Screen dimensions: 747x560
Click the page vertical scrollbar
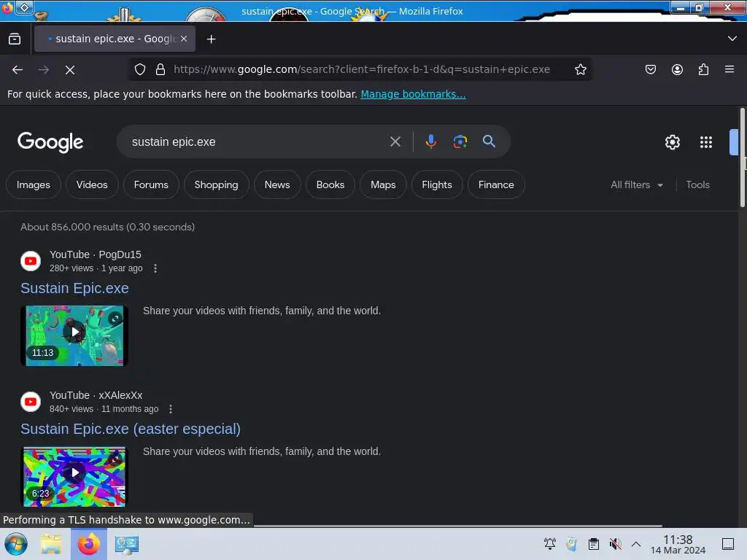pyautogui.click(x=742, y=157)
